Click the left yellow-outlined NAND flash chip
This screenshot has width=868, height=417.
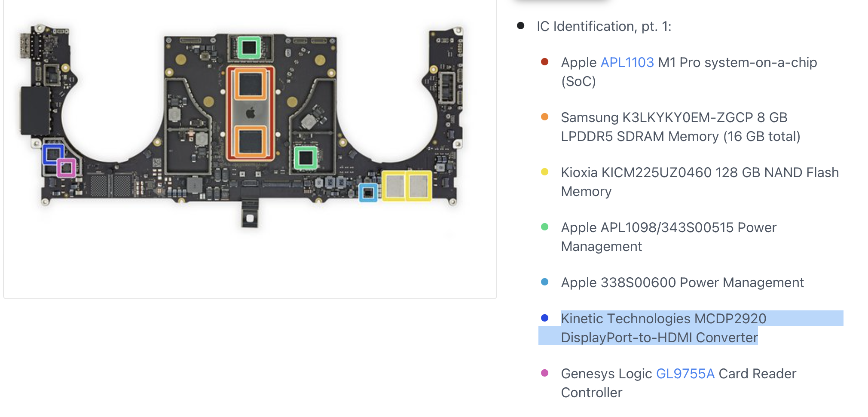click(x=394, y=186)
